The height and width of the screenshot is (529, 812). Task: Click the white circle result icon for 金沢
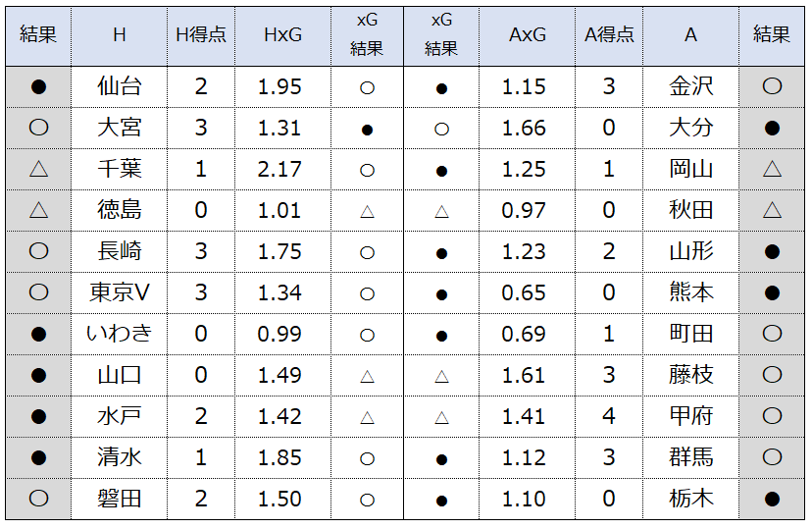(772, 86)
